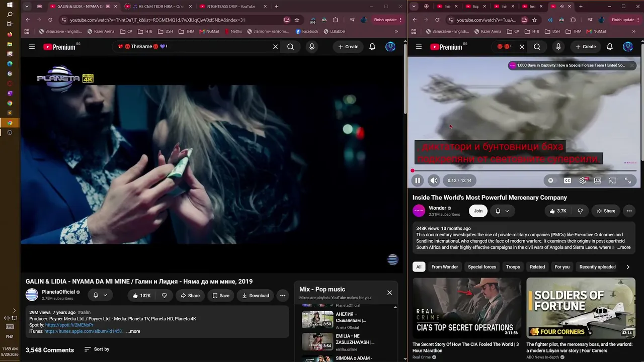Select the Special forces filter chip

point(482,267)
